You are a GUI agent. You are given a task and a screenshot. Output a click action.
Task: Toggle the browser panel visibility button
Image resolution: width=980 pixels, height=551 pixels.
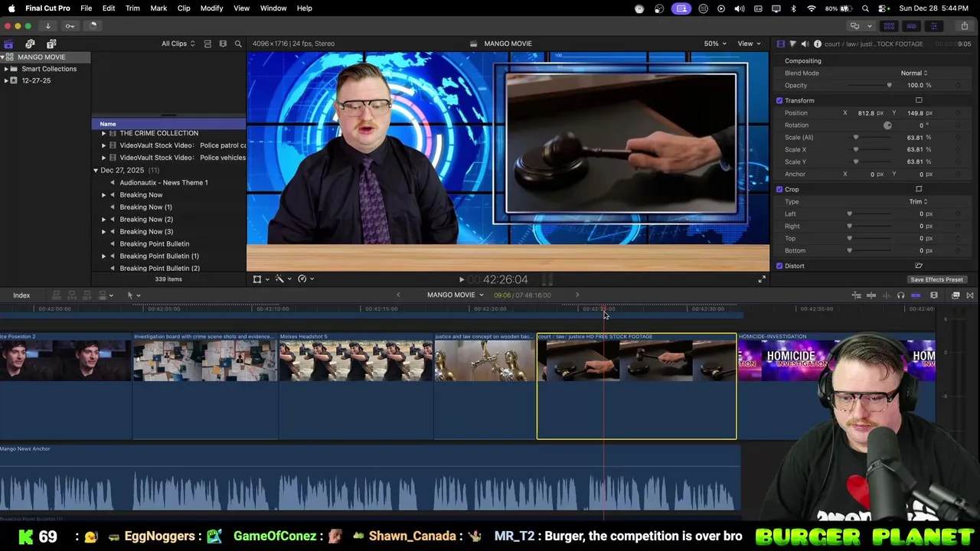tap(889, 25)
